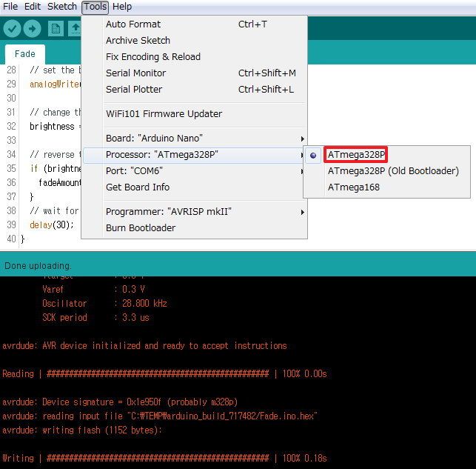
Task: Click the New sketch toolbar icon
Action: tap(56, 29)
